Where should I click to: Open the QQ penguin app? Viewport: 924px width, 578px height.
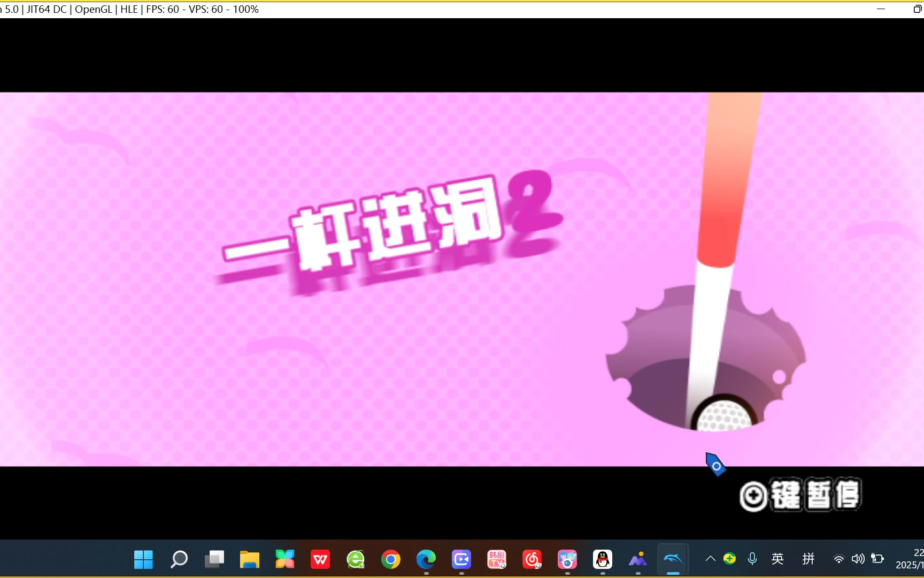click(602, 560)
